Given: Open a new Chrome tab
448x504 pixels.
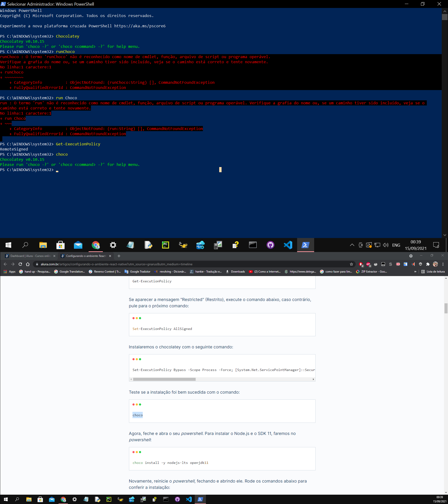Looking at the screenshot, I should click(119, 256).
